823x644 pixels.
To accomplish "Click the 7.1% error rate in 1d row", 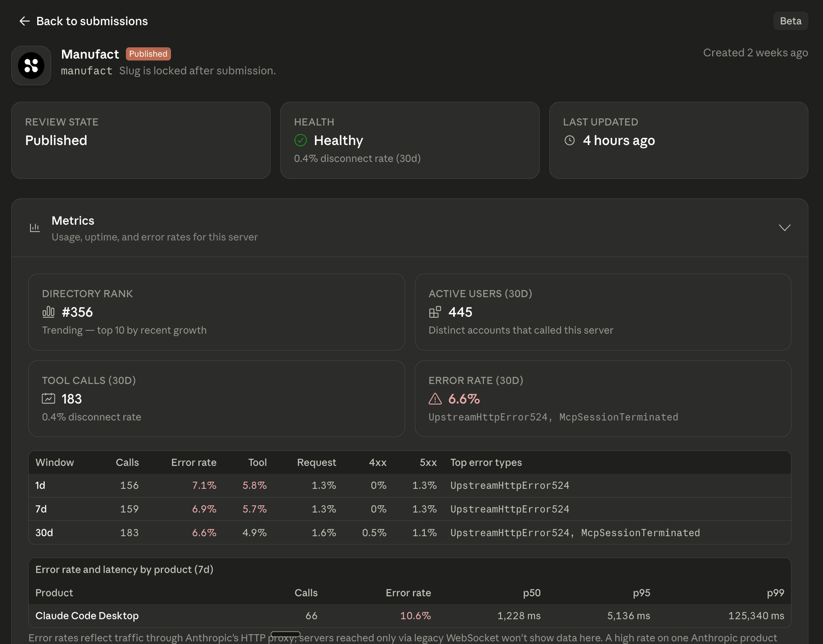I will (x=204, y=486).
